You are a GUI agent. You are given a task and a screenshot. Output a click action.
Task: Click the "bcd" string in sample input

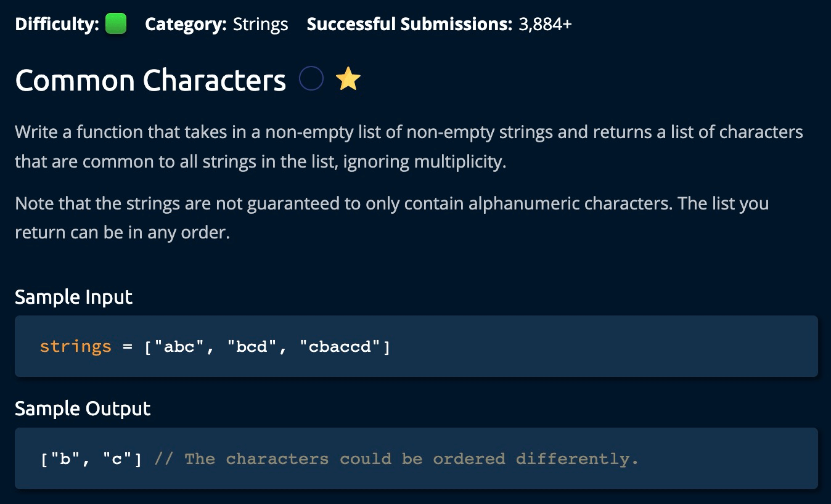252,347
